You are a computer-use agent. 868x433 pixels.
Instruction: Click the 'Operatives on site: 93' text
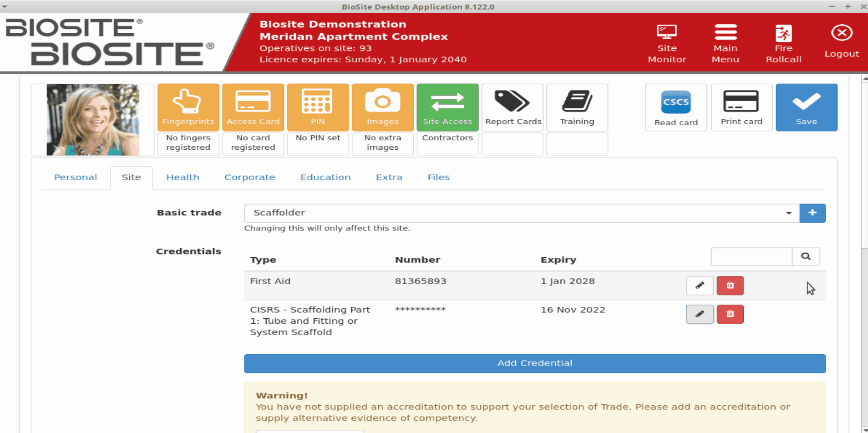315,48
